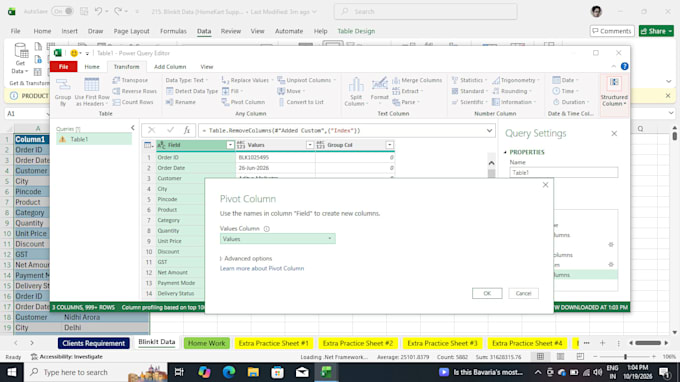
Task: Click Detect Data Type
Action: click(x=192, y=91)
